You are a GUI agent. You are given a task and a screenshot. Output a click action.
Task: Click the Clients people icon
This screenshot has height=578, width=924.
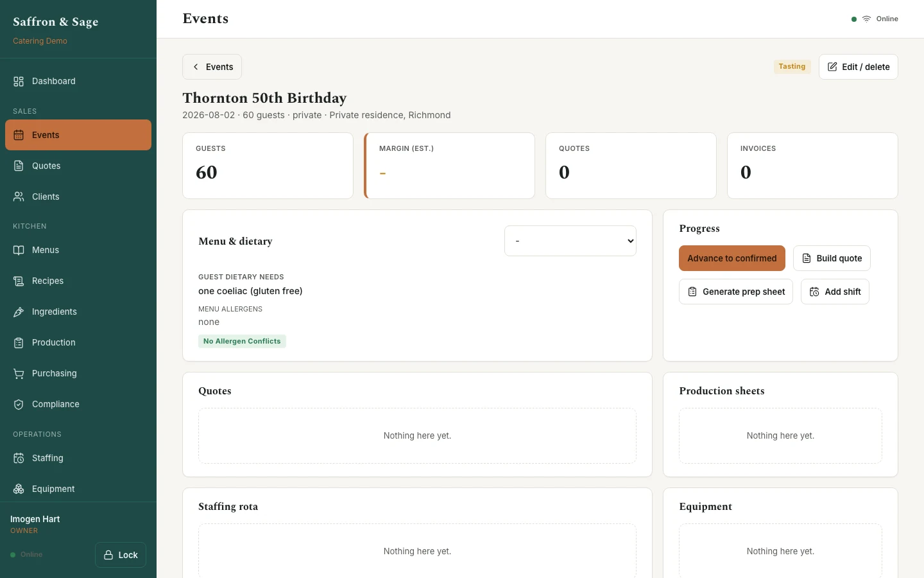tap(19, 197)
